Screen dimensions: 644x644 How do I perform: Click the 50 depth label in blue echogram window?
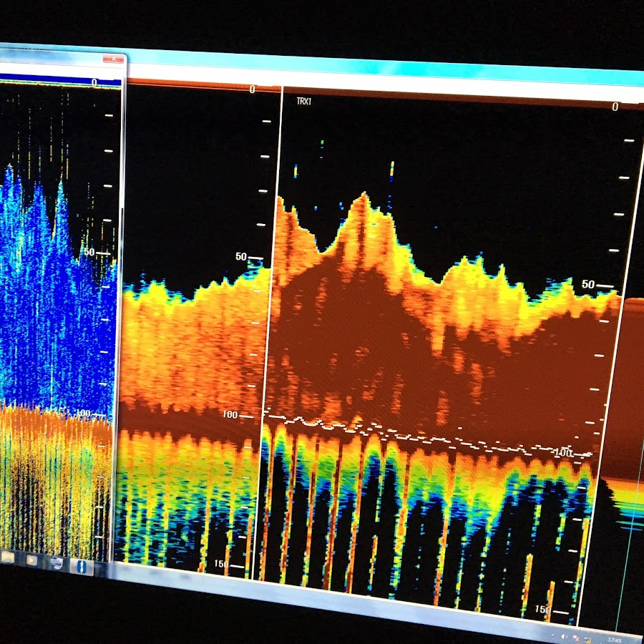[x=89, y=252]
